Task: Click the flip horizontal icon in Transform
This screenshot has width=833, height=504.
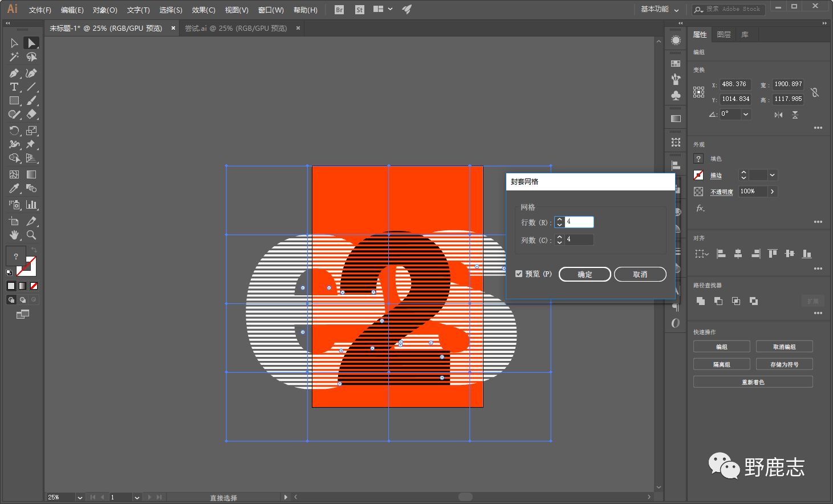Action: pos(778,115)
